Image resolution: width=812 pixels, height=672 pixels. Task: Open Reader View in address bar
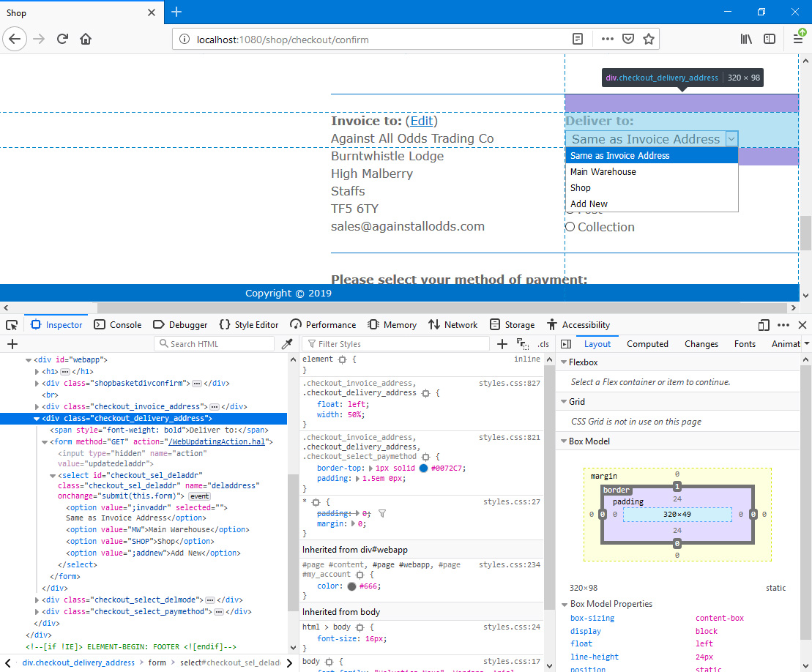click(578, 39)
